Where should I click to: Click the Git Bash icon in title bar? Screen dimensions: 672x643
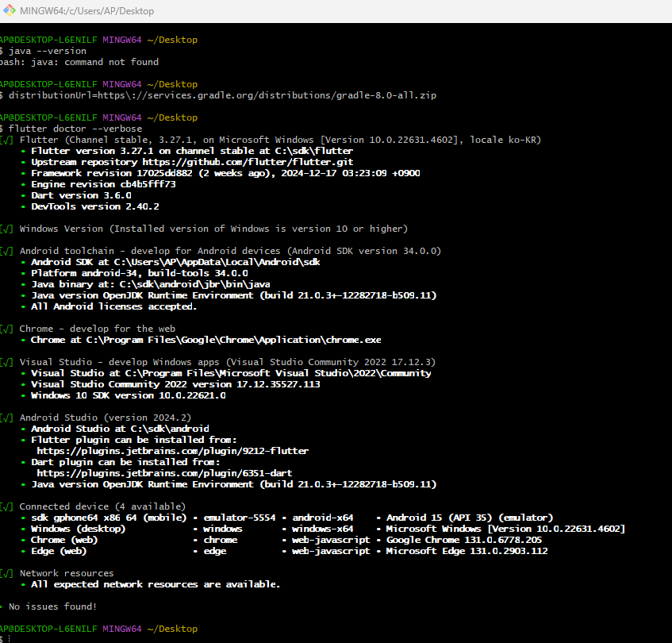point(10,10)
